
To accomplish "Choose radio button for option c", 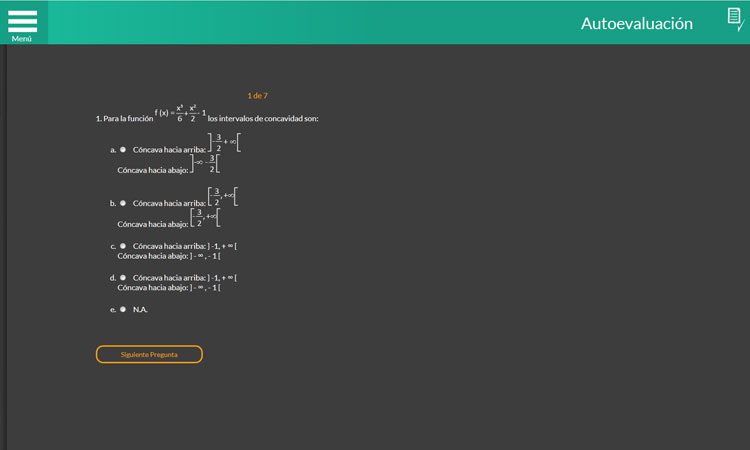I will point(123,245).
